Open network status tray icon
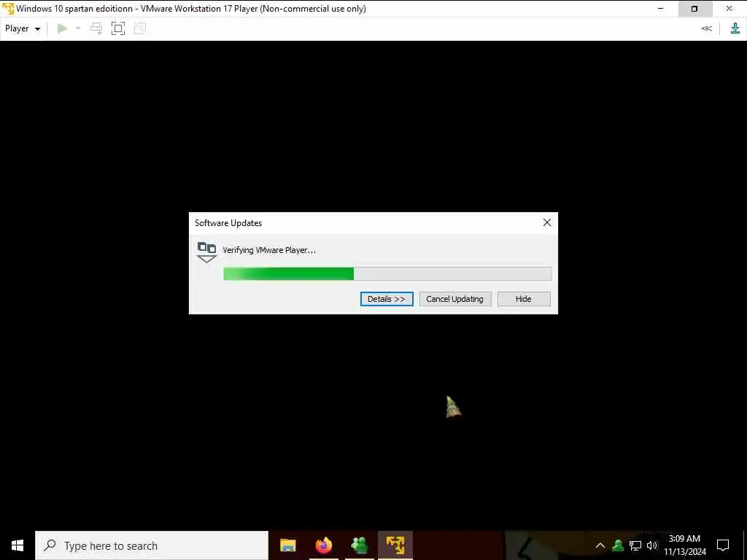This screenshot has height=560, width=747. [x=635, y=545]
